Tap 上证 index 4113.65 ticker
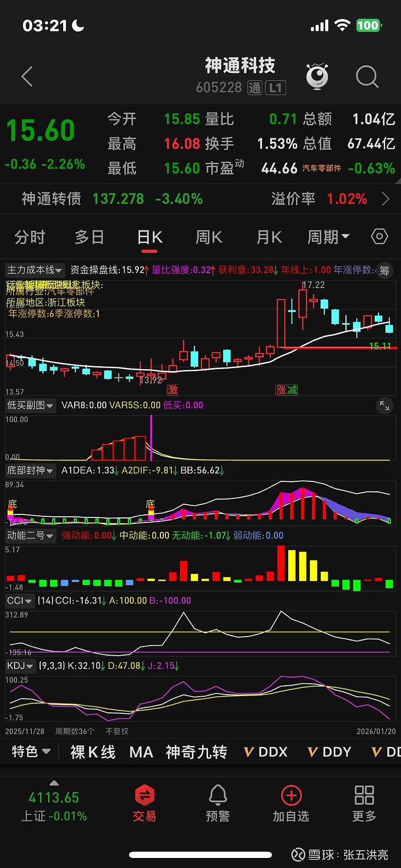This screenshot has height=868, width=401. (54, 806)
